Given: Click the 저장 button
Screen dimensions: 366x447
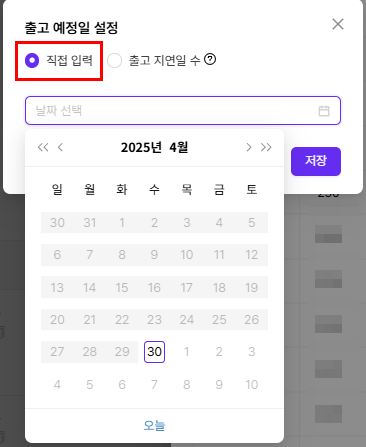Looking at the screenshot, I should pyautogui.click(x=316, y=161).
